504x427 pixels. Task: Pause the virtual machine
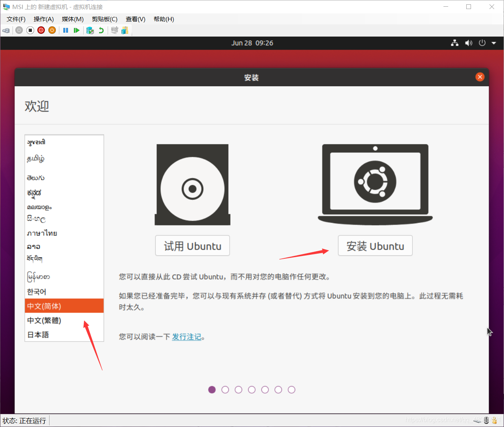click(x=66, y=30)
